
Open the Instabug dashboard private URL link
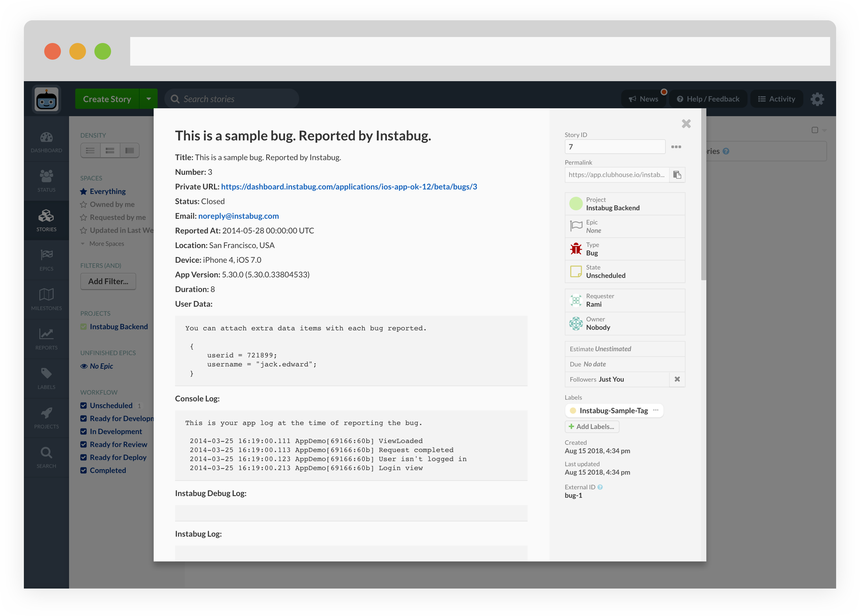349,187
